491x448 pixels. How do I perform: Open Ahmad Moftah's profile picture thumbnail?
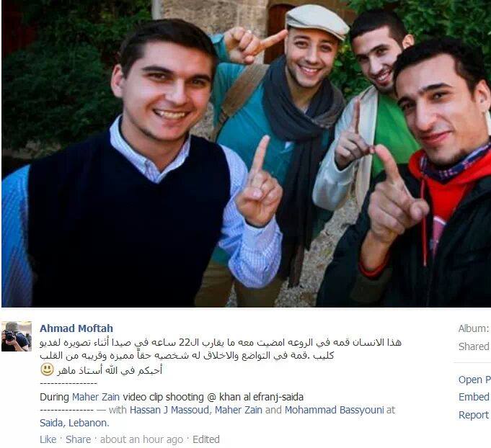click(17, 336)
